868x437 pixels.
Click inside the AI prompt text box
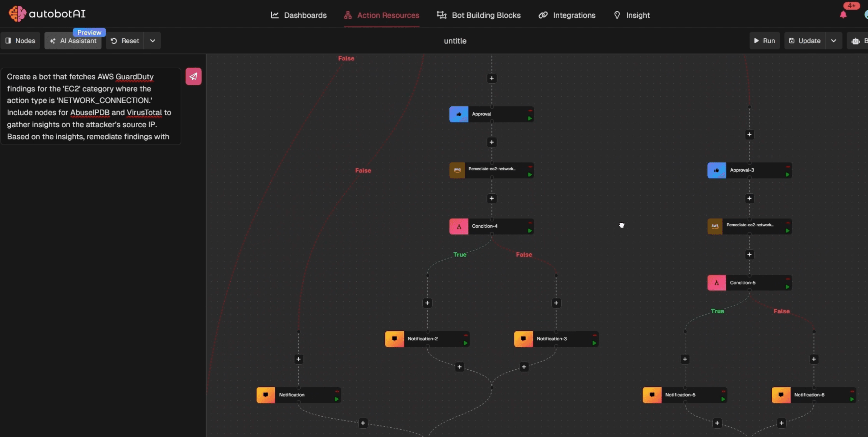pyautogui.click(x=90, y=106)
